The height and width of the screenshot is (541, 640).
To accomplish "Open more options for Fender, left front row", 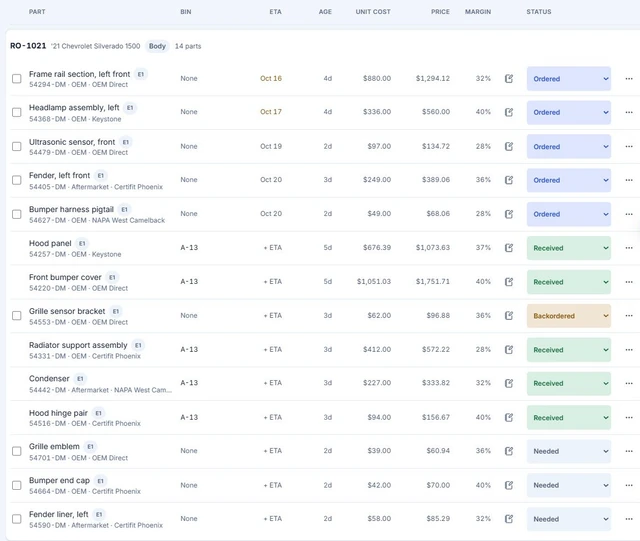I will click(629, 180).
